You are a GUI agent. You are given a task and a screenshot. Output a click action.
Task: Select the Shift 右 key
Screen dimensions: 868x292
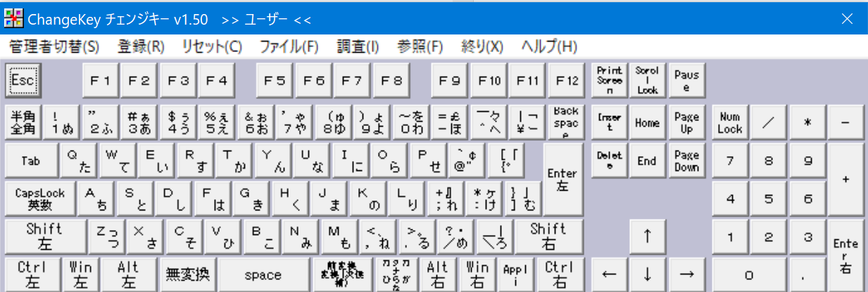(x=549, y=236)
